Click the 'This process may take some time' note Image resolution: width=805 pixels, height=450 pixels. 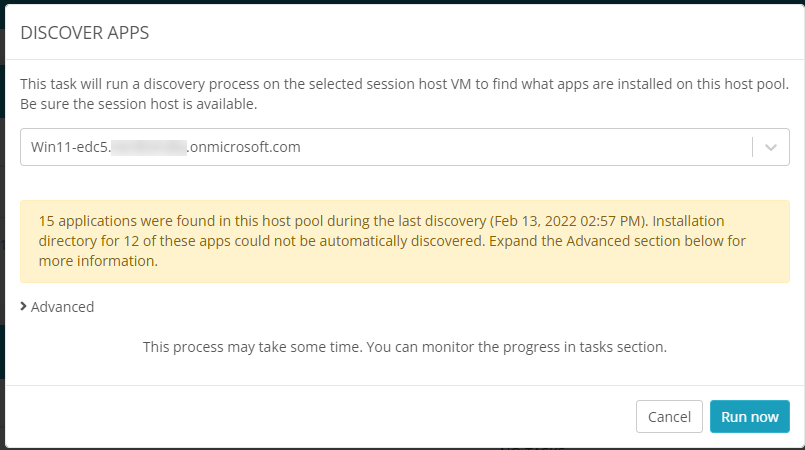click(404, 348)
